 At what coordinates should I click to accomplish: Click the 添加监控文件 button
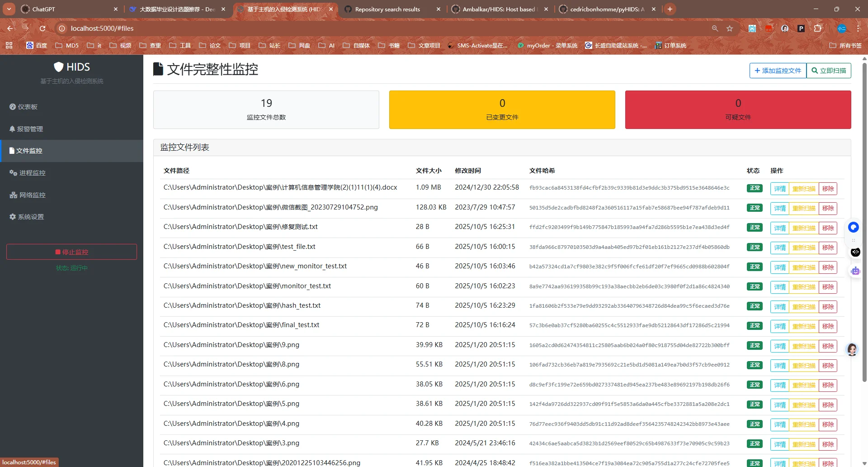point(777,71)
